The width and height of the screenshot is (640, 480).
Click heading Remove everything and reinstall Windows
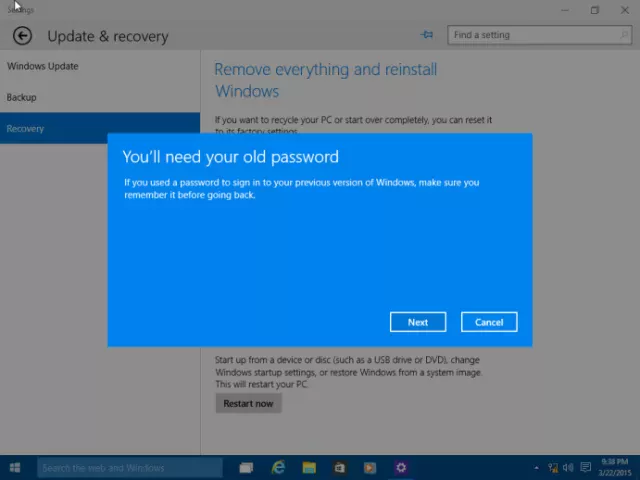[x=326, y=80]
